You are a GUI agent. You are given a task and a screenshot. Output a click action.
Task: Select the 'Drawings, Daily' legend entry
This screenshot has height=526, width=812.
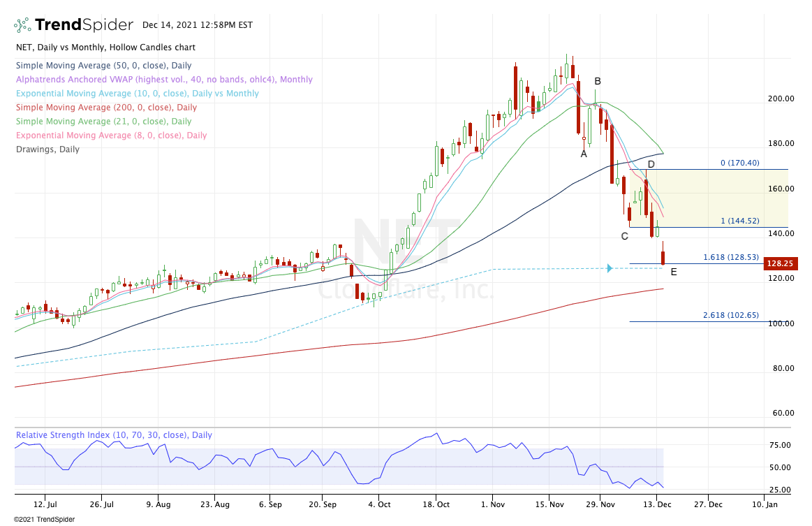47,149
